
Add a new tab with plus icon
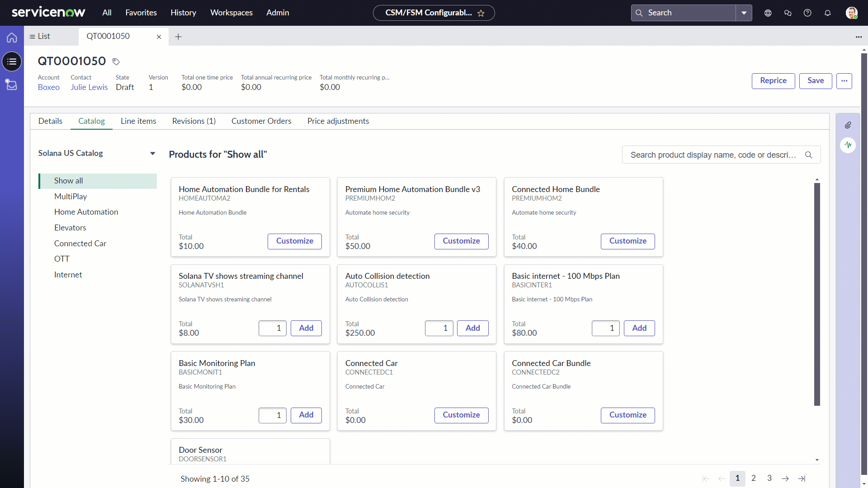[x=178, y=37]
